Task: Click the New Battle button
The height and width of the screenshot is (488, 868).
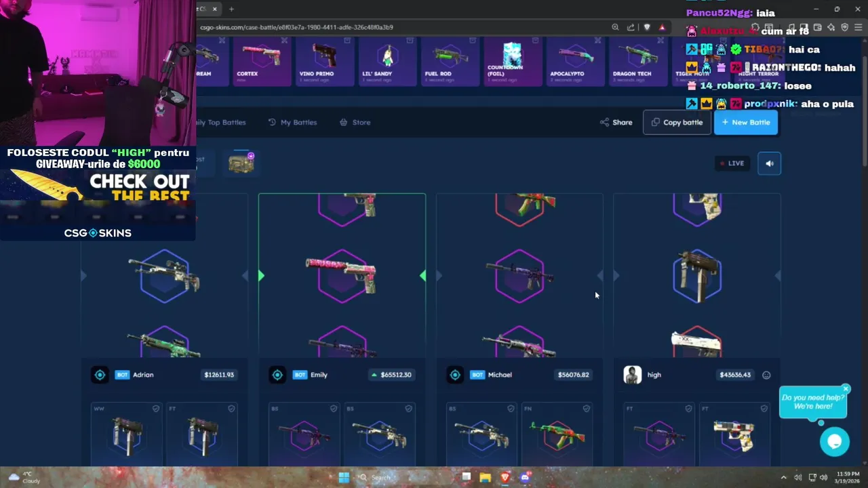Action: pos(745,123)
